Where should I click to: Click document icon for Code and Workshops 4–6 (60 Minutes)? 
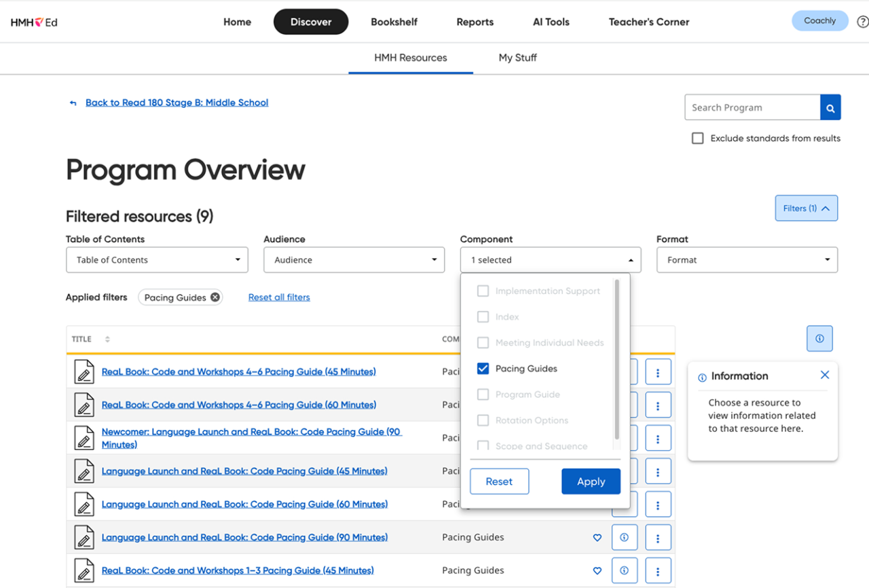[x=84, y=405]
